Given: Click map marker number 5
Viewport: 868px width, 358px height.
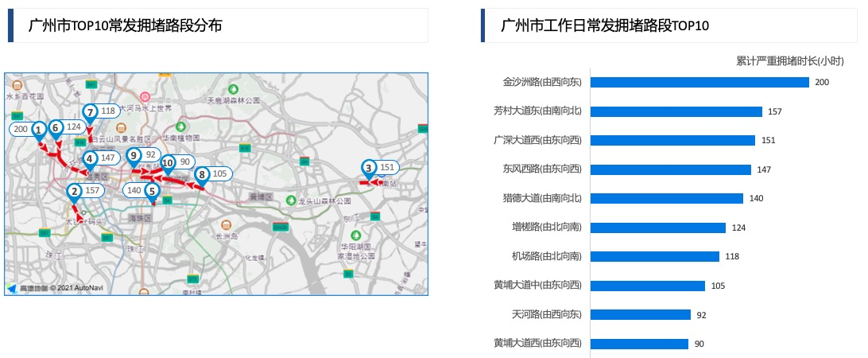Looking at the screenshot, I should tap(152, 191).
